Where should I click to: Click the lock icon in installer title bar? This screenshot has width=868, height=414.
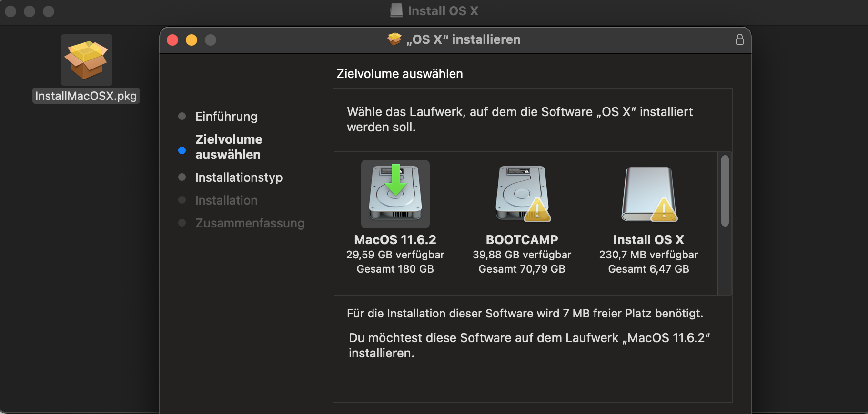pyautogui.click(x=739, y=39)
